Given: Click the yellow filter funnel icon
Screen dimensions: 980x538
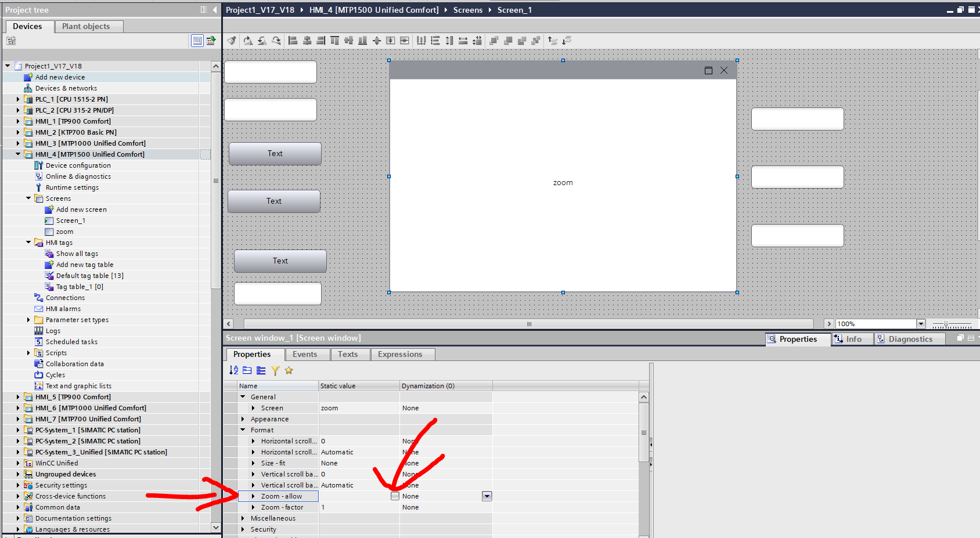Looking at the screenshot, I should [275, 370].
